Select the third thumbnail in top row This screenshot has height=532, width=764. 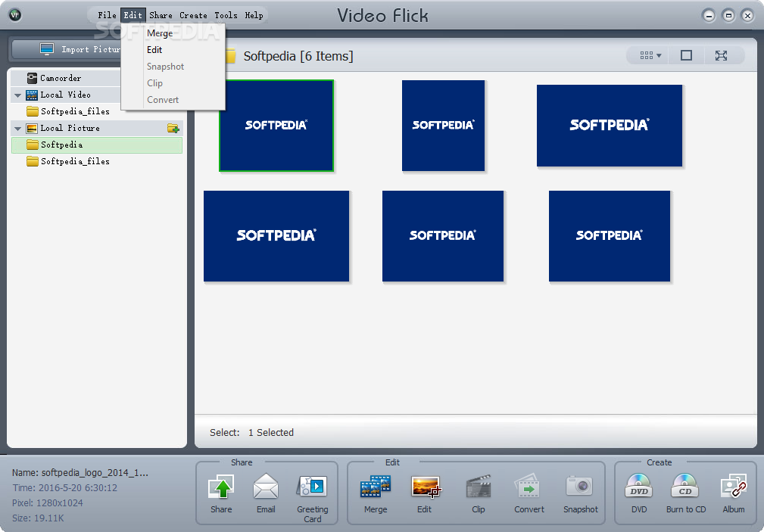coord(610,126)
